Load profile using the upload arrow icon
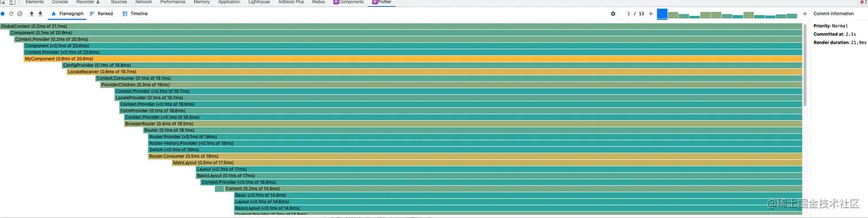This screenshot has width=868, height=218. 31,13
